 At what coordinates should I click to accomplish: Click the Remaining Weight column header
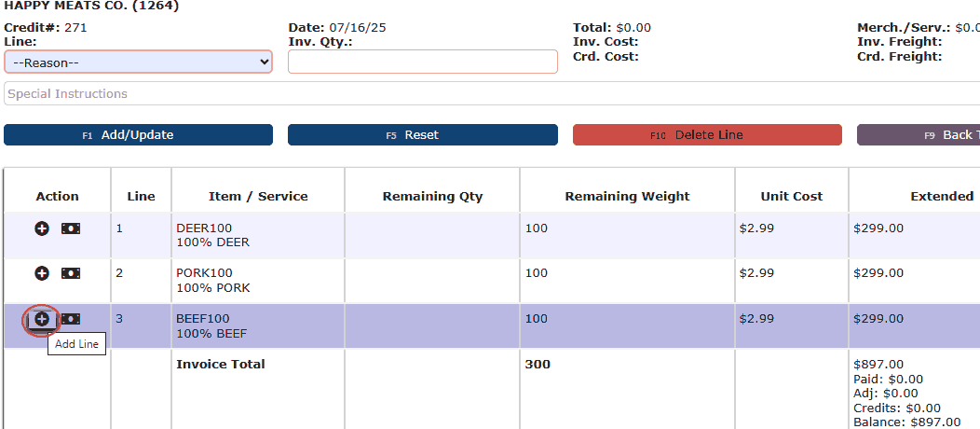tap(627, 197)
